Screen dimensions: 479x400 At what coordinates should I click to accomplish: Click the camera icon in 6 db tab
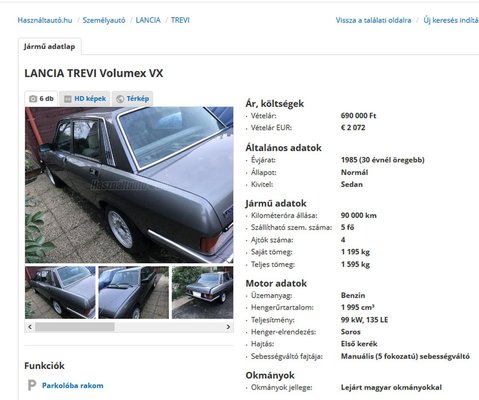click(33, 99)
